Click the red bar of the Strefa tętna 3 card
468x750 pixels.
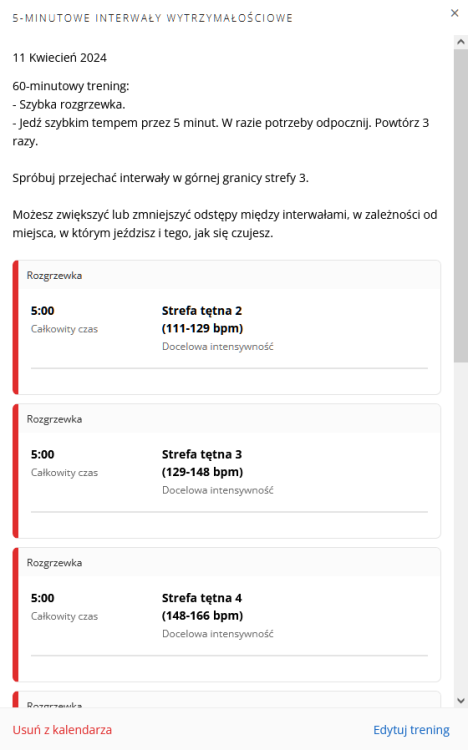[x=15, y=471]
